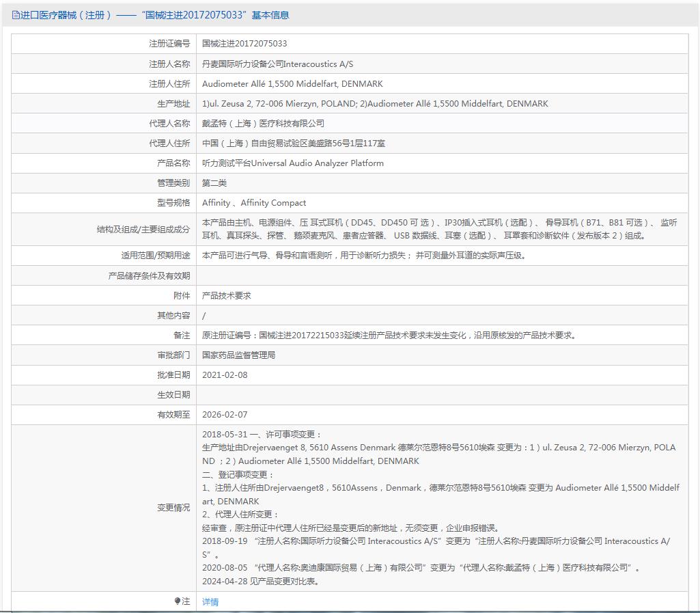Select registrant name 丹麦国际听力设备公司Interacoustics A/S
This screenshot has width=700, height=613.
[x=277, y=64]
